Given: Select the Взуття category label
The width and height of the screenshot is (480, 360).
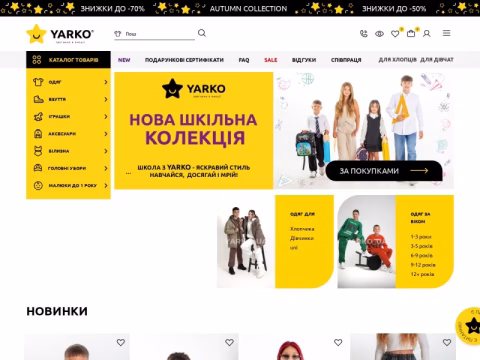Looking at the screenshot, I should tap(57, 99).
